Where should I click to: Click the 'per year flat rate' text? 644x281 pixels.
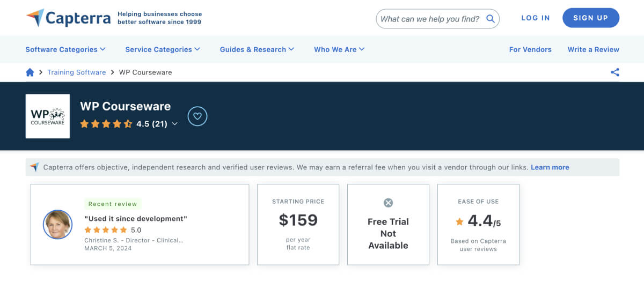tap(298, 243)
